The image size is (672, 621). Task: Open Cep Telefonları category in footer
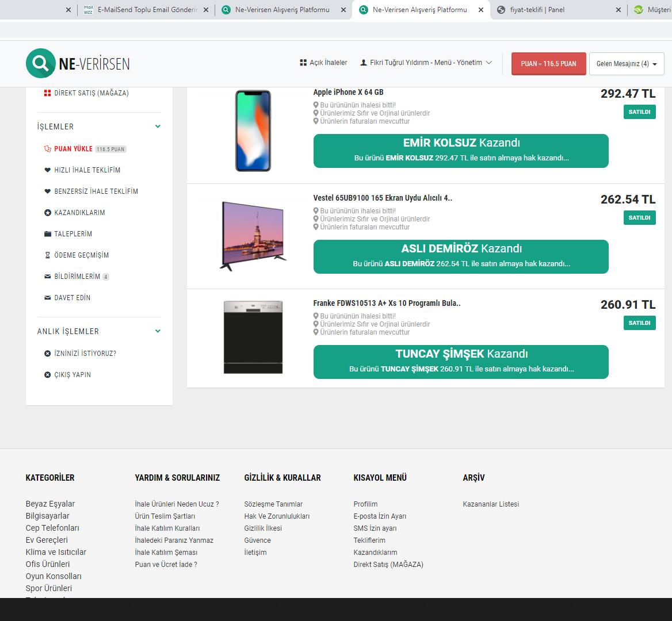tap(52, 528)
